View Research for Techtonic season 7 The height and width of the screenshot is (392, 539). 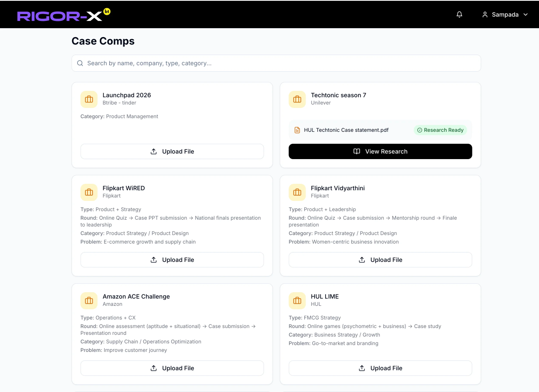(x=380, y=151)
